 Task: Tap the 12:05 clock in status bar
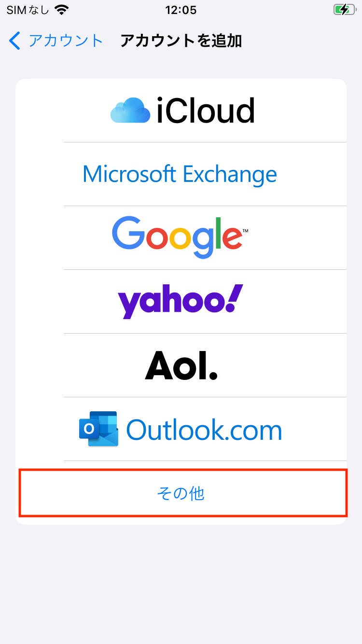coord(181,10)
